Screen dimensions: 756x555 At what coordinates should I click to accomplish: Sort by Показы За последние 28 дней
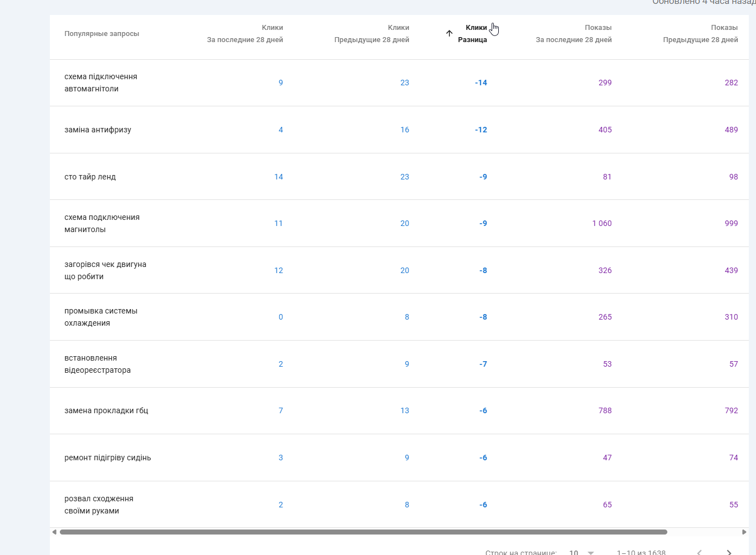coord(574,33)
